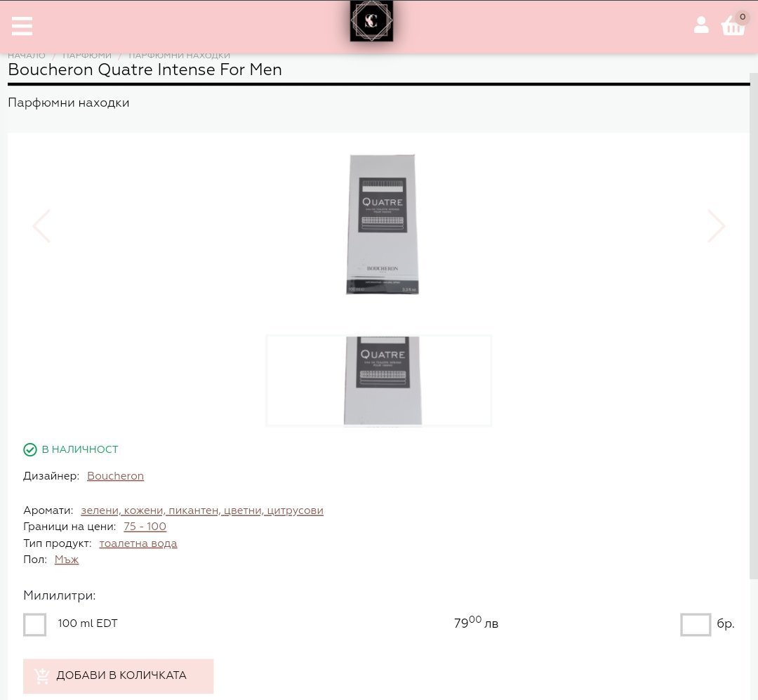Go to ПАРФЮМИ breadcrumb
This screenshot has width=758, height=700.
[x=87, y=55]
